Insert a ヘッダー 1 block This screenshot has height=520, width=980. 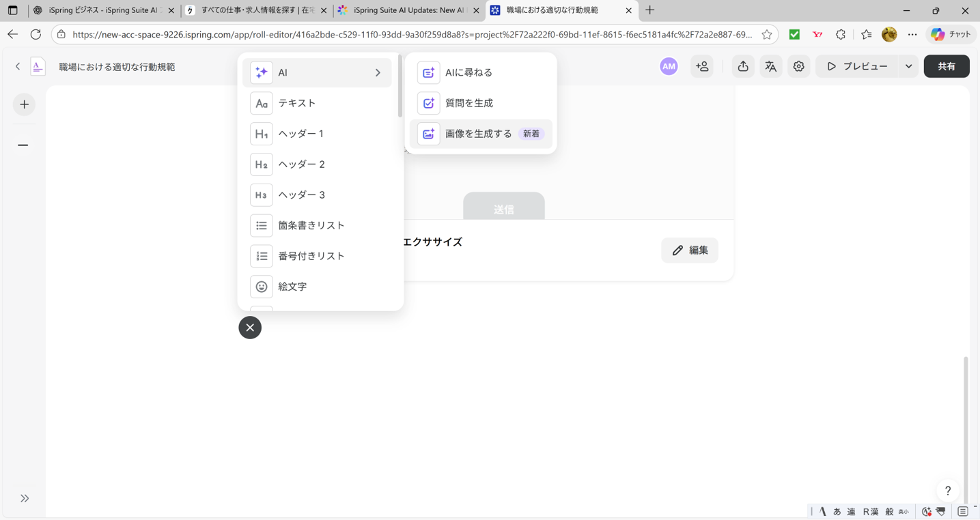[318, 133]
